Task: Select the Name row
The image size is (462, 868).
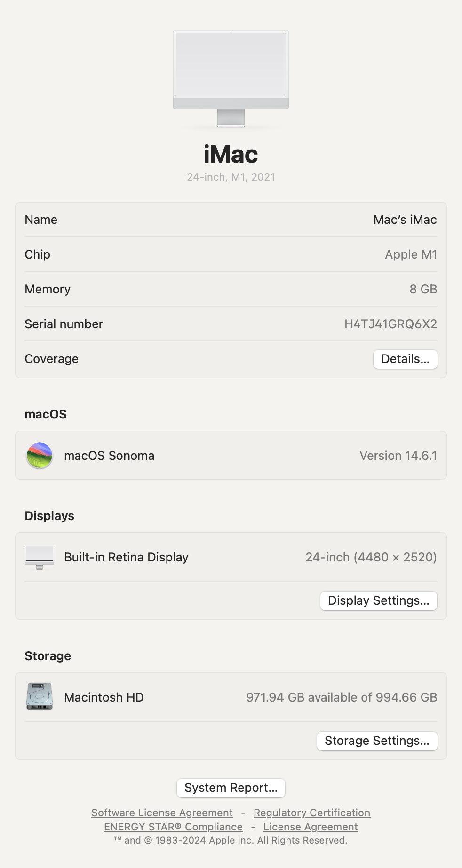Action: [231, 220]
